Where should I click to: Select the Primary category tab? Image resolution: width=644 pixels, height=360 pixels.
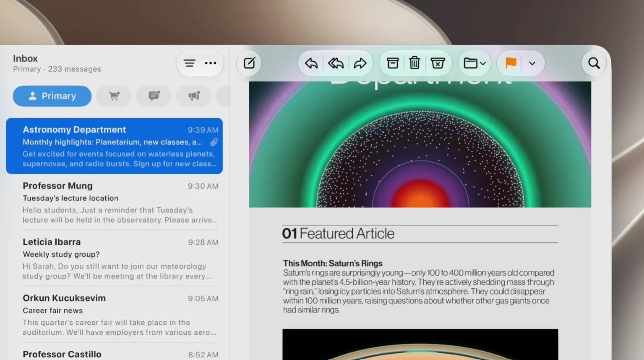coord(52,96)
